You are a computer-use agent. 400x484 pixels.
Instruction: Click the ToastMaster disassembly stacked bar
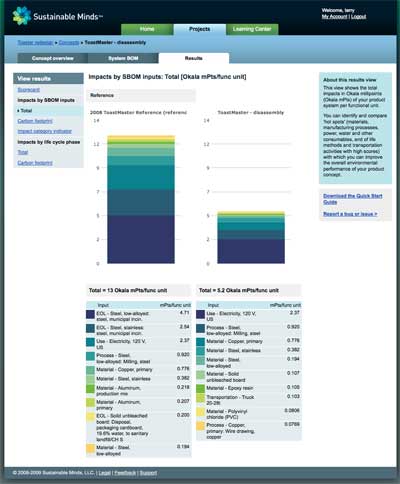[251, 237]
